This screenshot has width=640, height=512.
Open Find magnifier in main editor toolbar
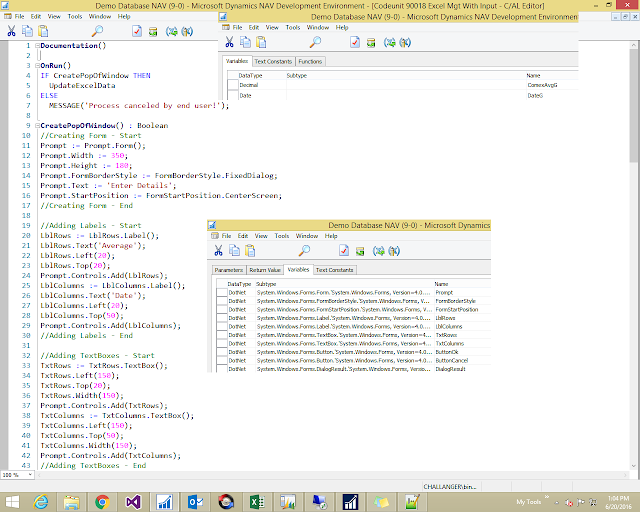[x=97, y=31]
